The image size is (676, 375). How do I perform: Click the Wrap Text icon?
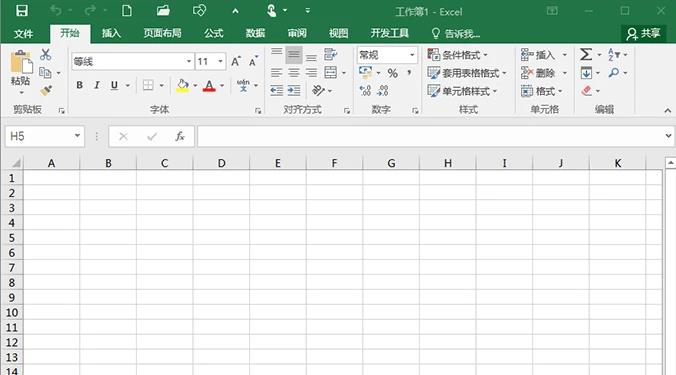coord(331,54)
